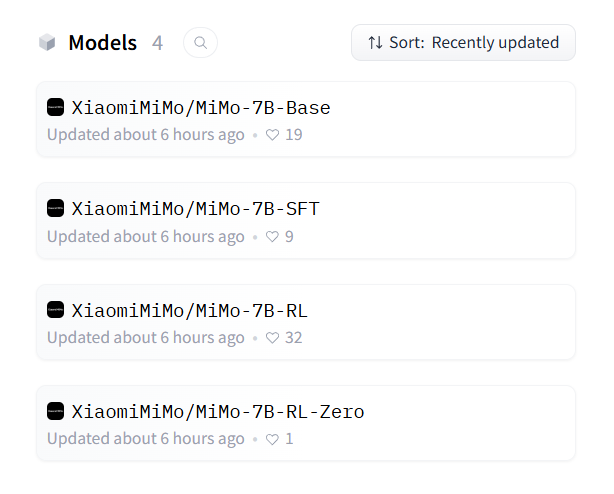Screen dimensions: 614x494
Task: Click the cube icon beside Models heading
Action: (x=47, y=43)
